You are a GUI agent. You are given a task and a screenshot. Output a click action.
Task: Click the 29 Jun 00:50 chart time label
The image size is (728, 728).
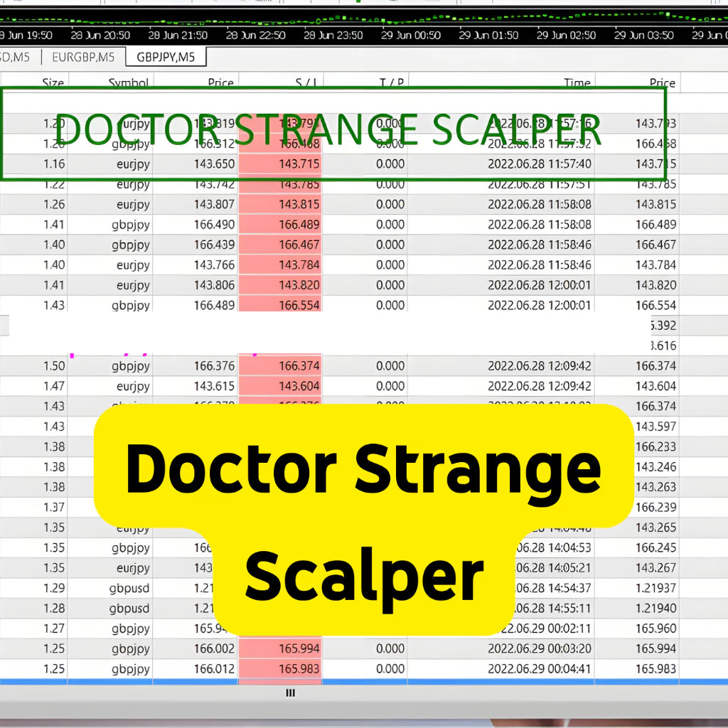411,36
